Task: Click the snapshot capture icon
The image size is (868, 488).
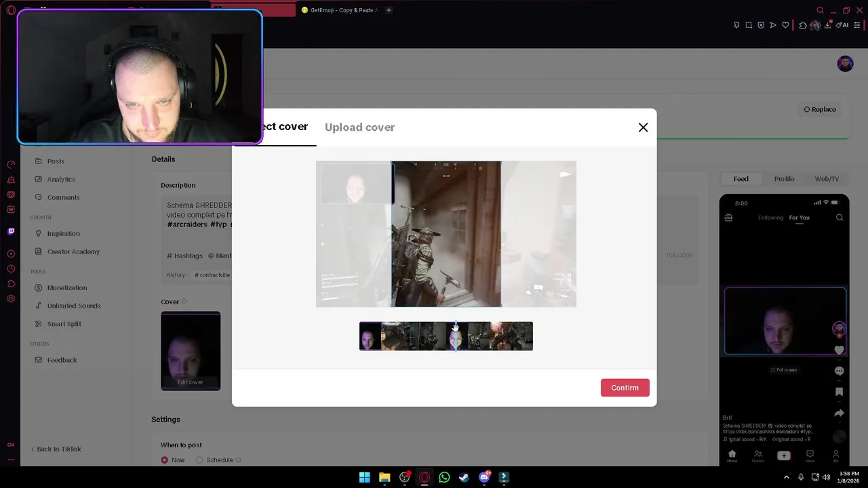Action: tap(749, 25)
